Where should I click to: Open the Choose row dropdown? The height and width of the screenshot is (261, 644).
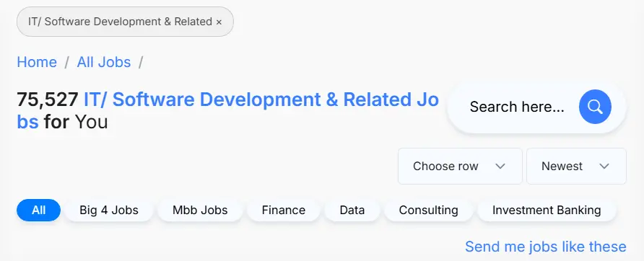[x=460, y=167]
